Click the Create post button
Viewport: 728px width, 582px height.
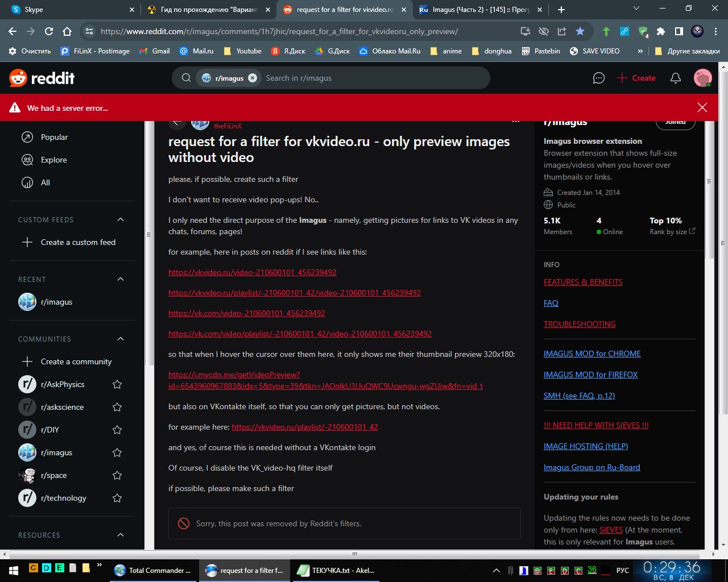point(636,78)
